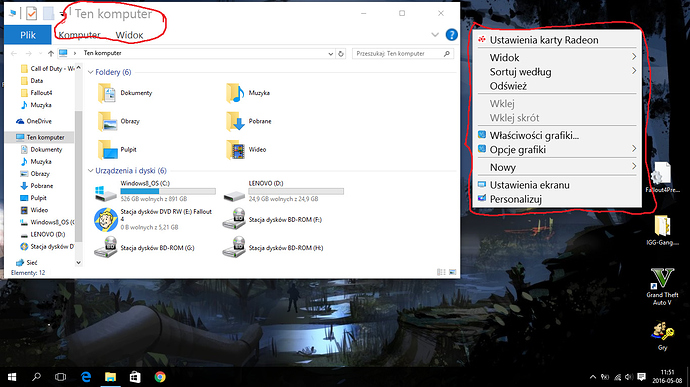Click the properties checkmark quick access icon
690x387 pixels.
(x=31, y=14)
